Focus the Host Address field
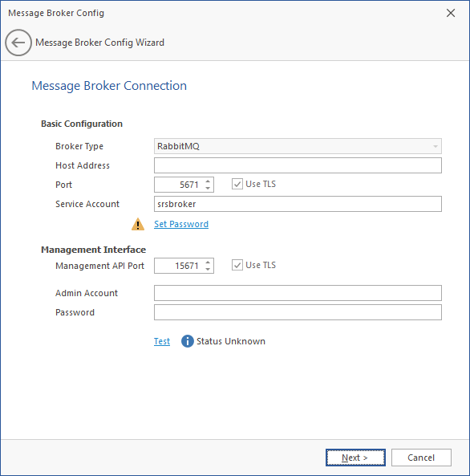The height and width of the screenshot is (476, 470). pos(298,165)
